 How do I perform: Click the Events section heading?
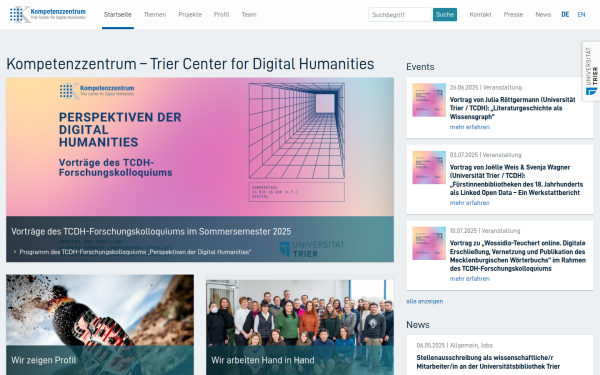420,67
